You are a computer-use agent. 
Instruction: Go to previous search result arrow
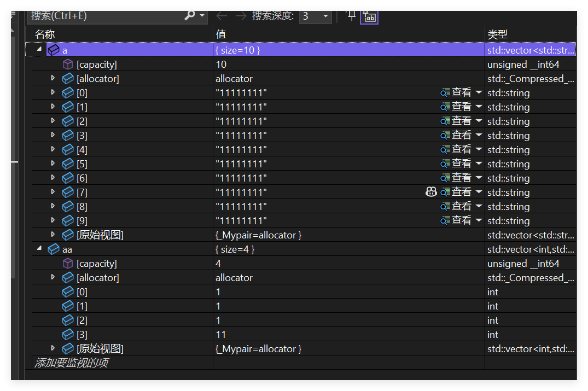click(222, 16)
